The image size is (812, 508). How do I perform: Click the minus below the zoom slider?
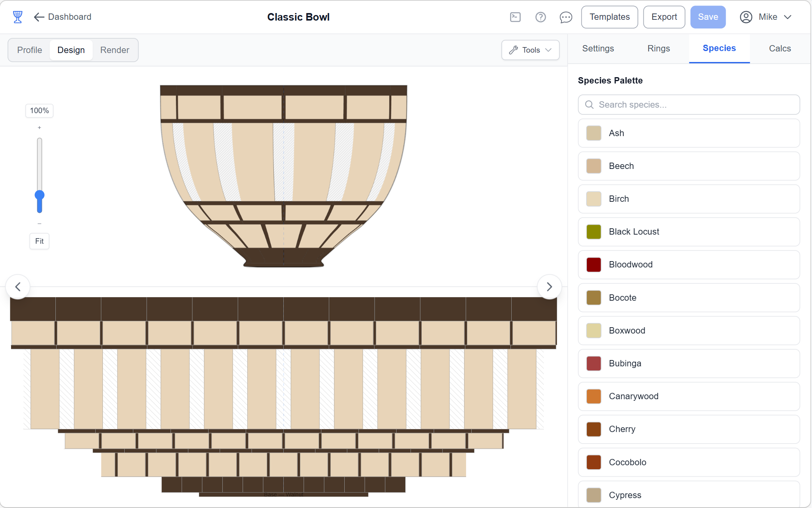click(39, 223)
